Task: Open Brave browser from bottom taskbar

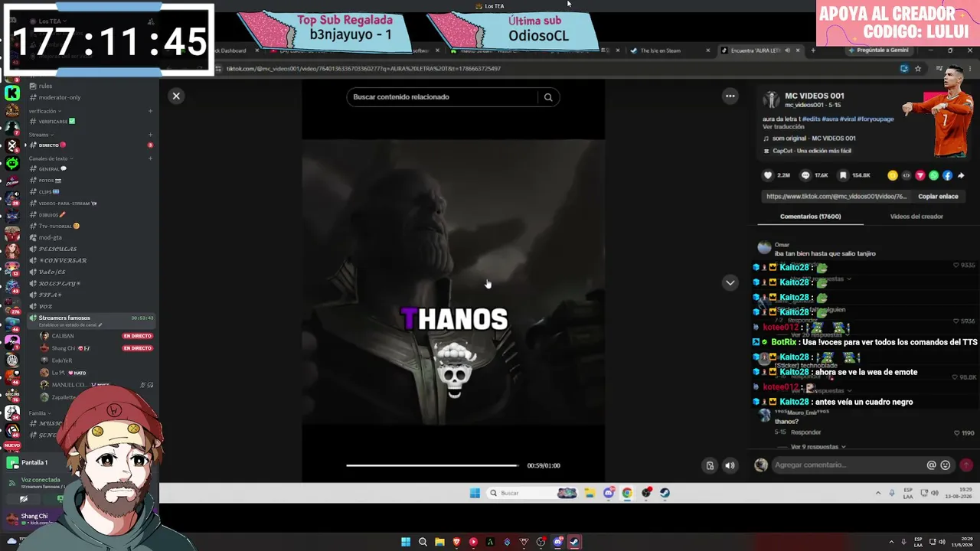Action: (456, 542)
